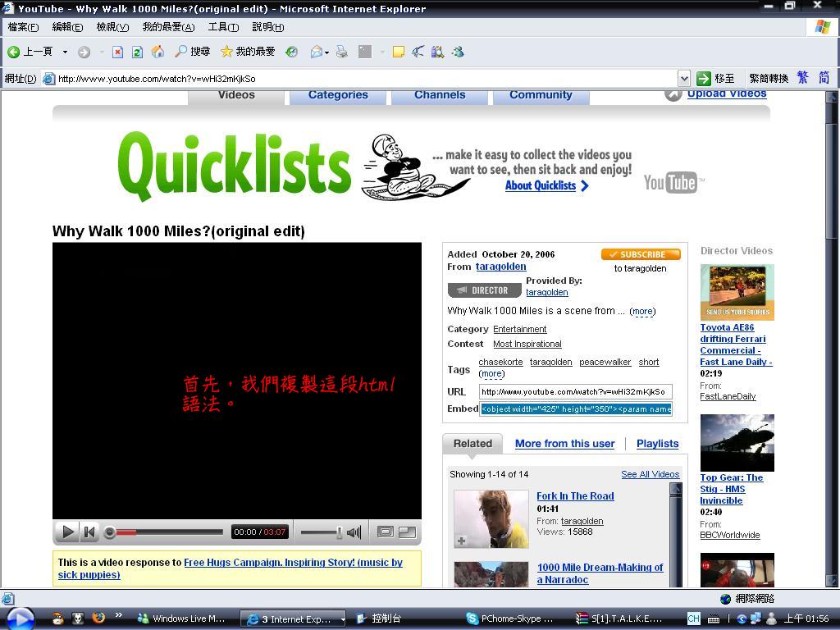Screen dimensions: 840x630
Task: Mute the video using speaker icon
Action: (x=354, y=532)
